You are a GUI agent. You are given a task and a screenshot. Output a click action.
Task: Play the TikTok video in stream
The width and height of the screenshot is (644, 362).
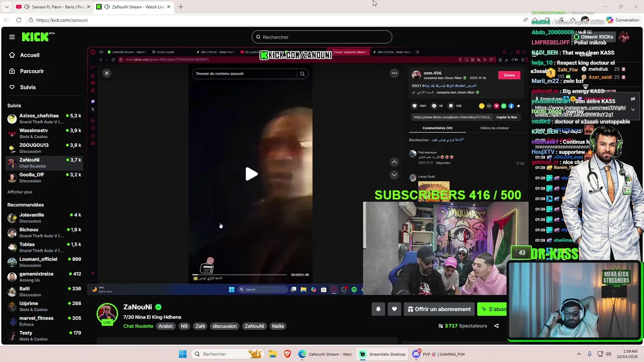pos(252,174)
